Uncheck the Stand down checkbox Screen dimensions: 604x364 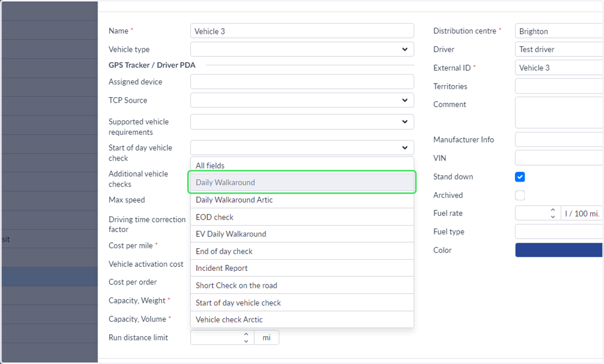coord(520,177)
